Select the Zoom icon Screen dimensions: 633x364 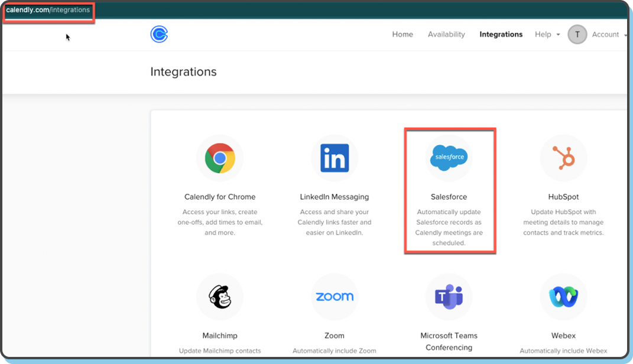pos(334,297)
